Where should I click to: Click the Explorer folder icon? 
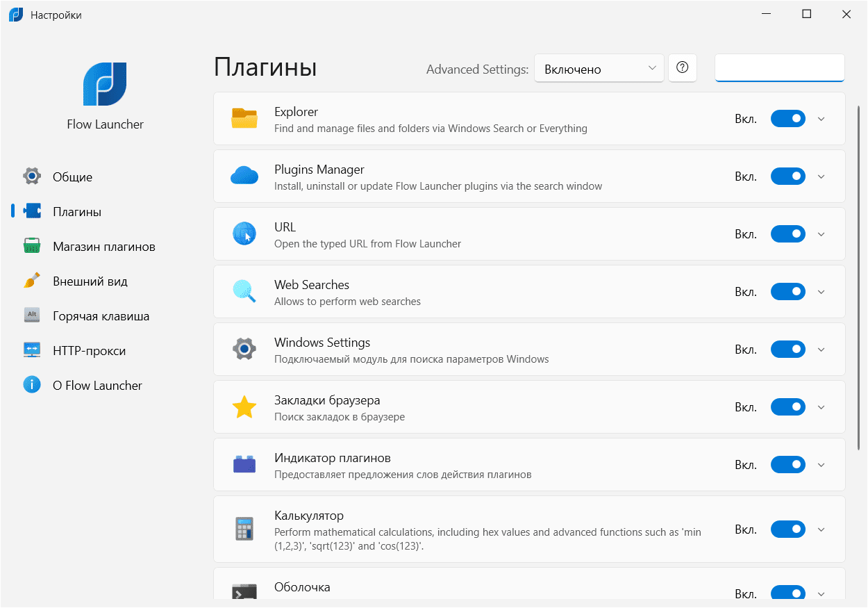pyautogui.click(x=244, y=119)
